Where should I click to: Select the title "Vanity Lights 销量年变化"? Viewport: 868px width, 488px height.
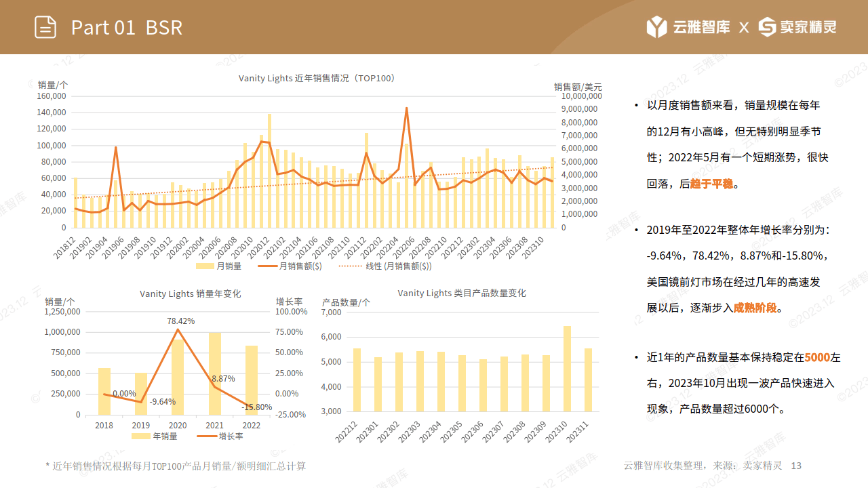click(x=191, y=294)
